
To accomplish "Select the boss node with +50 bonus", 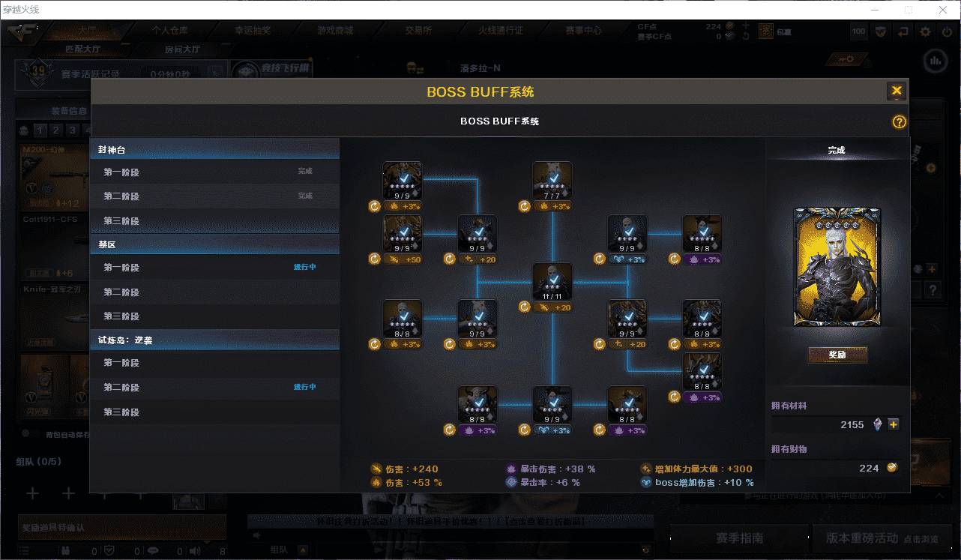I will coord(403,233).
